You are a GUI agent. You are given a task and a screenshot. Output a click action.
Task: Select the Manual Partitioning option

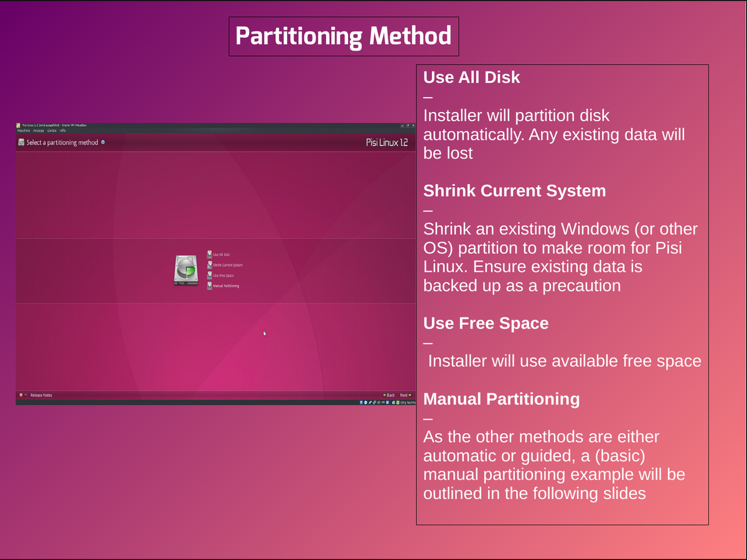226,286
